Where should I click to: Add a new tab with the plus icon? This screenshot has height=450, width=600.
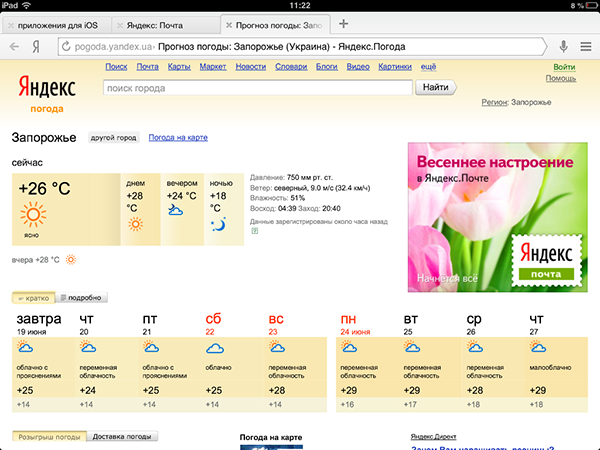click(343, 24)
